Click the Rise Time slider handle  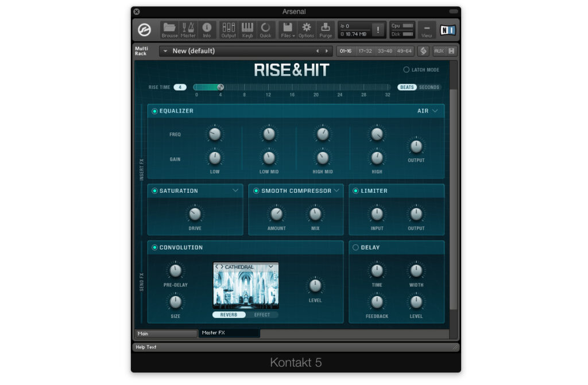(x=220, y=87)
